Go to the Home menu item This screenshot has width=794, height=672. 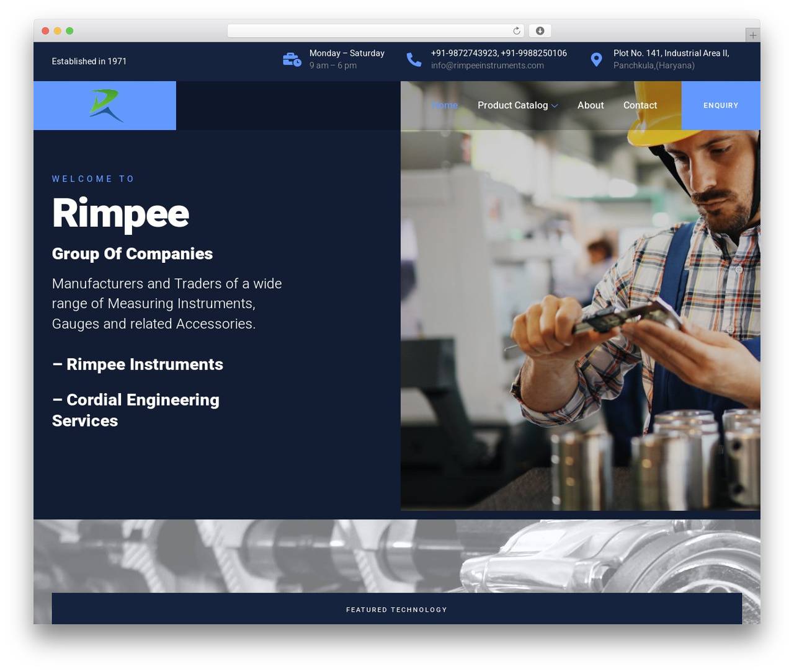[445, 105]
